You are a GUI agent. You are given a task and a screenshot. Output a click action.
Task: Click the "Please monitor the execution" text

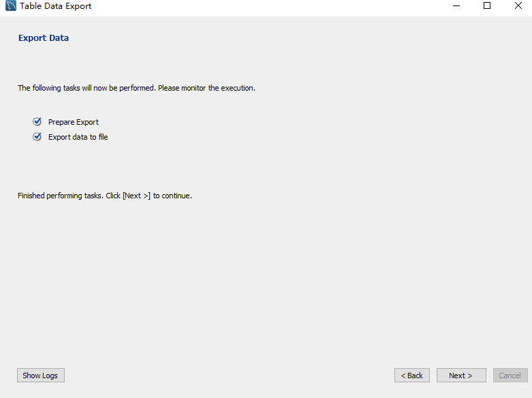point(206,88)
